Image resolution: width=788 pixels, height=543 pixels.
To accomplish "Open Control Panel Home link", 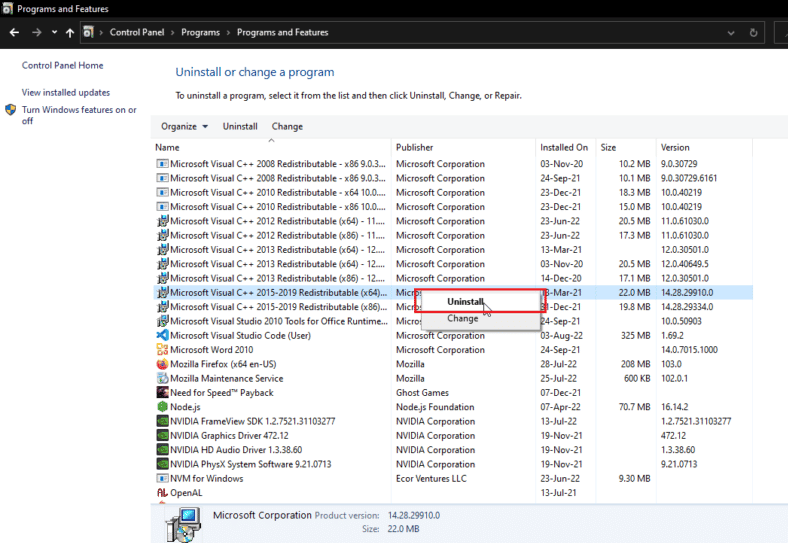I will 62,65.
